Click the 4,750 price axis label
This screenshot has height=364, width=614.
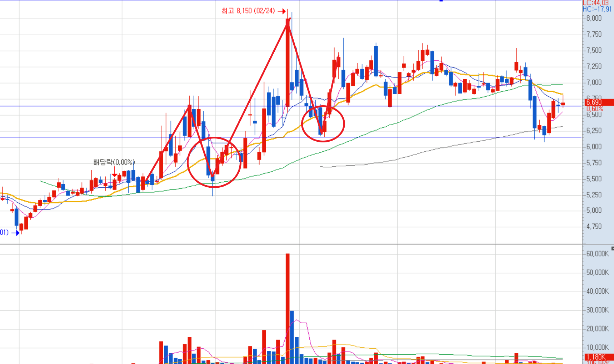point(594,227)
